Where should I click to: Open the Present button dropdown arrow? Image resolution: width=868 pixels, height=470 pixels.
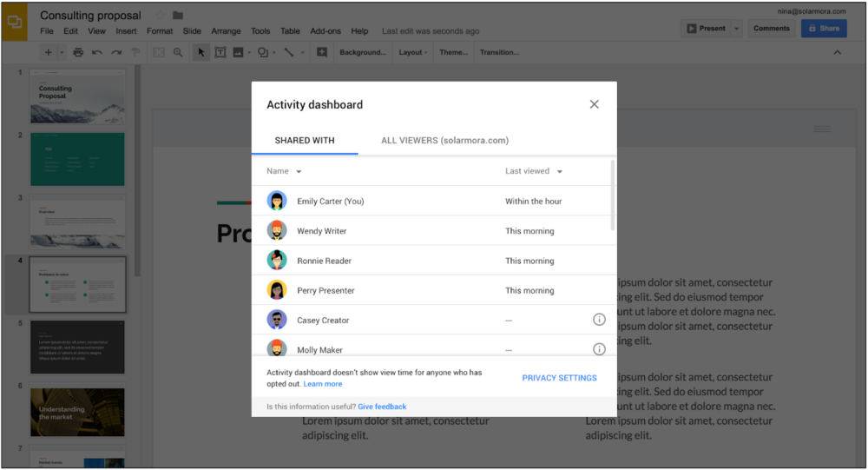(737, 29)
